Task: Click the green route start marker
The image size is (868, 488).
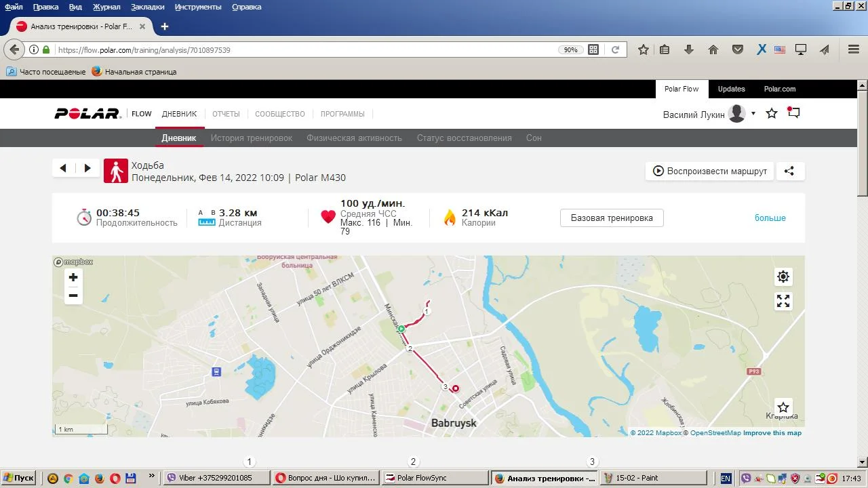Action: point(401,329)
